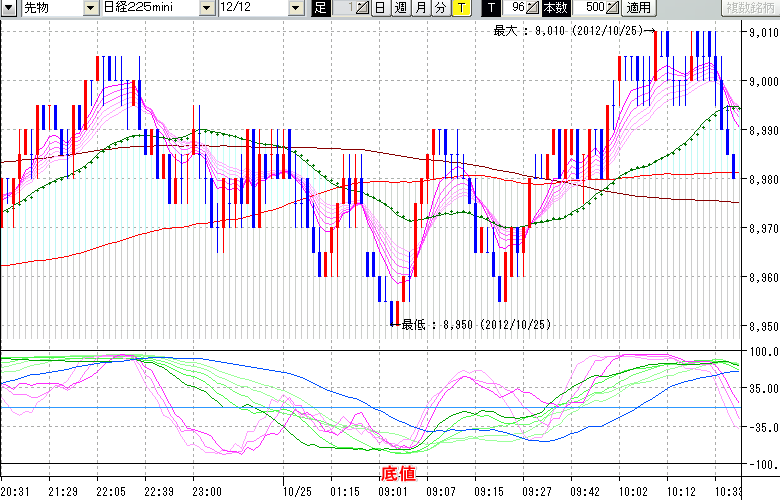Click the black T tick label icon
The width and height of the screenshot is (780, 500).
[x=490, y=8]
